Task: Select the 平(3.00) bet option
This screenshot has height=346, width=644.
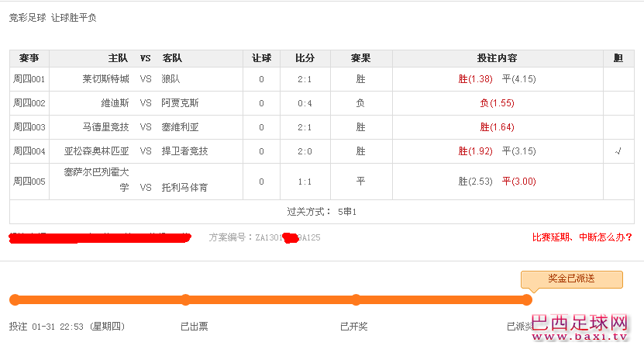Action: [x=518, y=182]
